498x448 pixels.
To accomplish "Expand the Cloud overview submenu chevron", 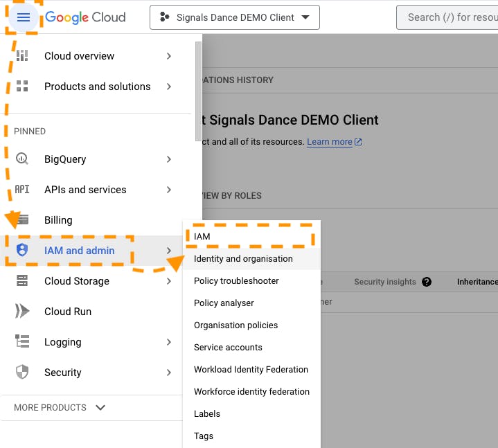I will click(169, 56).
